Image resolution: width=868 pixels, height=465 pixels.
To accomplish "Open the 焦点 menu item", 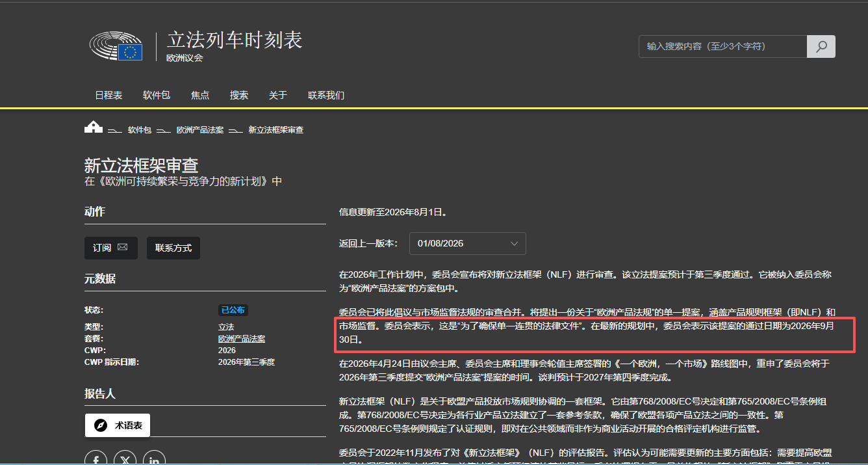I will coord(200,95).
